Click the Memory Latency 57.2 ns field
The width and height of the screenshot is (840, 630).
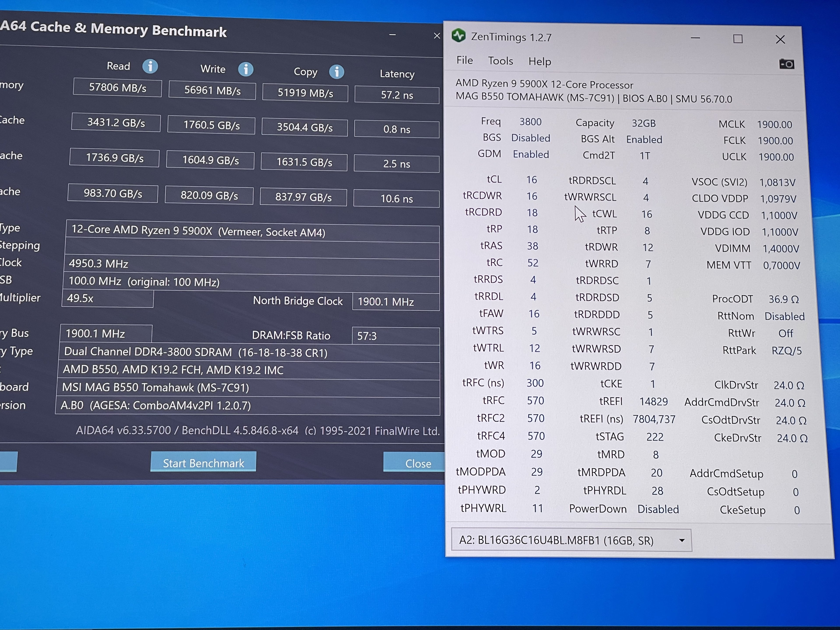point(396,95)
